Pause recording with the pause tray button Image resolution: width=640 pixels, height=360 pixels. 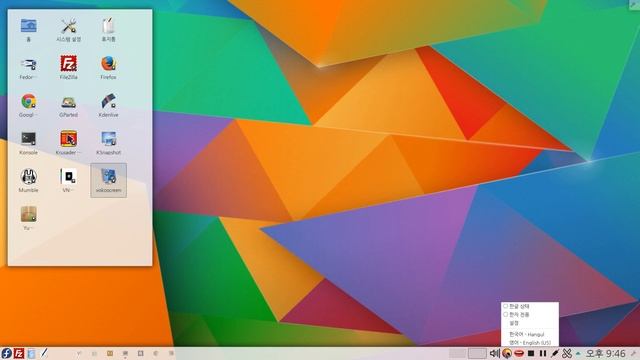click(x=543, y=353)
